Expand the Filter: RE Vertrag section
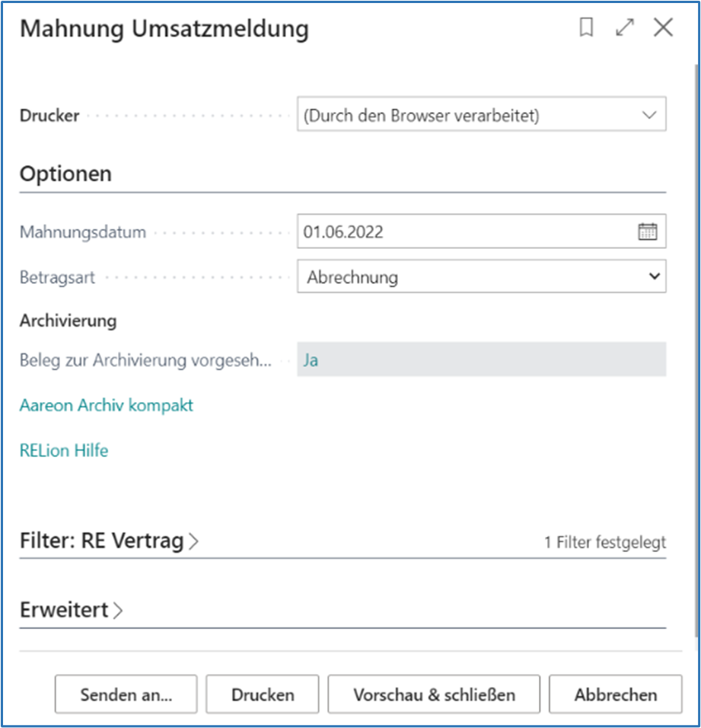The width and height of the screenshot is (701, 728). point(101,541)
